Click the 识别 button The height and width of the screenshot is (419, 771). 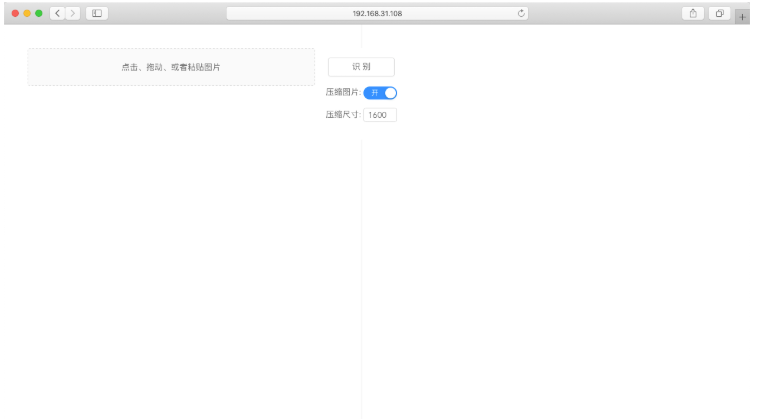click(x=361, y=67)
